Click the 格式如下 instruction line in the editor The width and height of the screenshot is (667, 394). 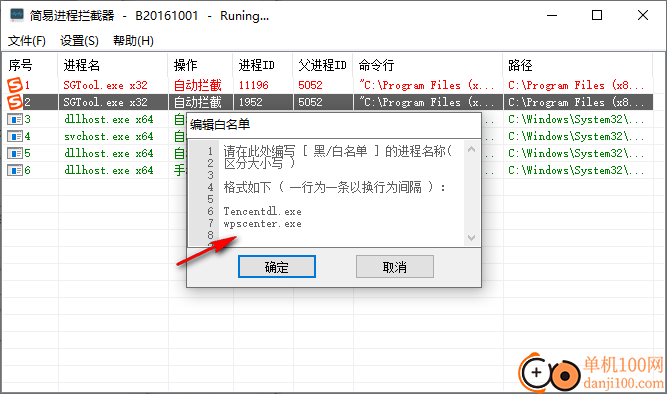click(x=335, y=187)
